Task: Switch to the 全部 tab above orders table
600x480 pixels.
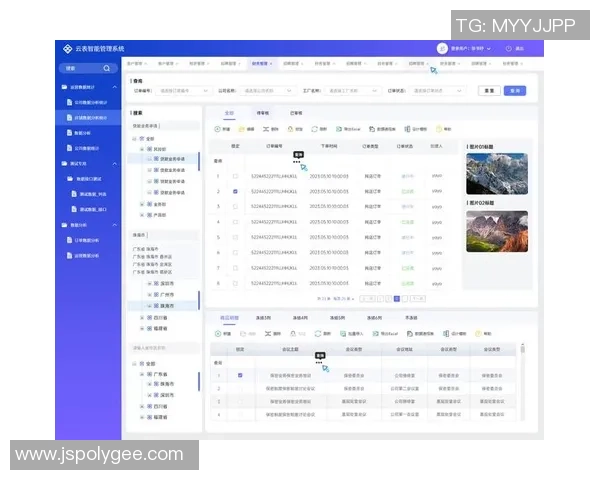Action: [229, 113]
